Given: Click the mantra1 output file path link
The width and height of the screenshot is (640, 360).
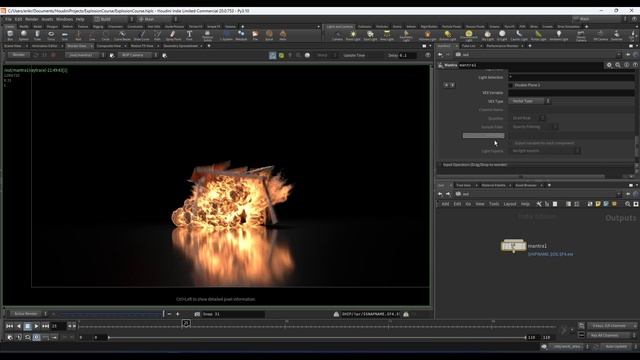Looking at the screenshot, I should pyautogui.click(x=550, y=254).
